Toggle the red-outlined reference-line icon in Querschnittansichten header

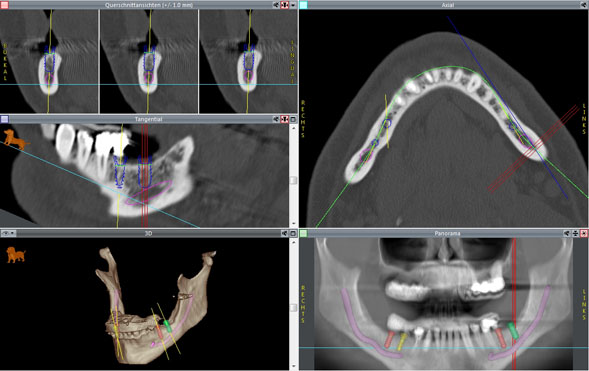pyautogui.click(x=284, y=5)
